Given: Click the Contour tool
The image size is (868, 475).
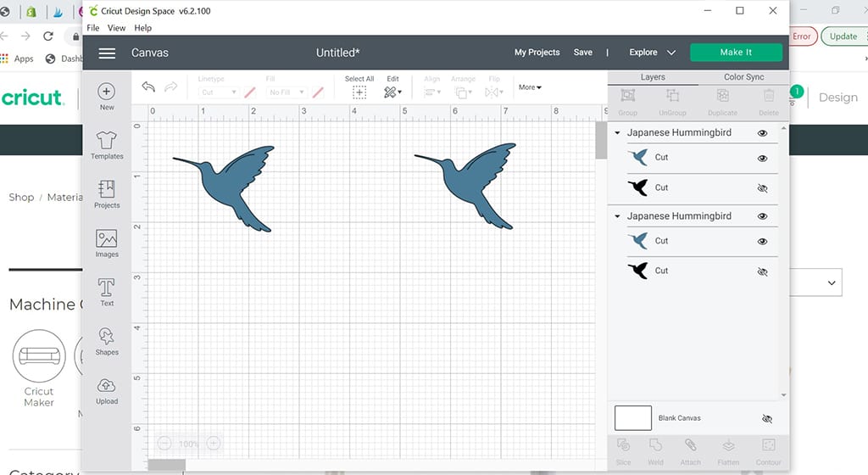Looking at the screenshot, I should point(768,451).
